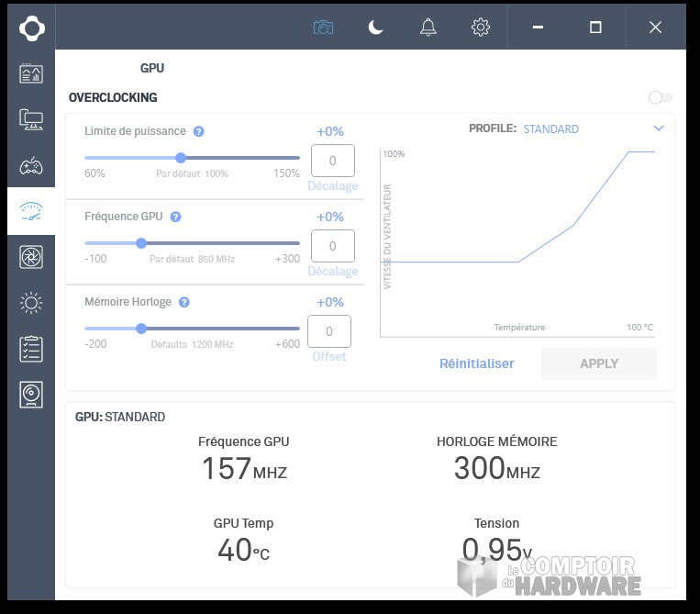Open the sun-shaped lighting sidebar icon
Viewport: 700px width, 614px height.
click(x=31, y=302)
